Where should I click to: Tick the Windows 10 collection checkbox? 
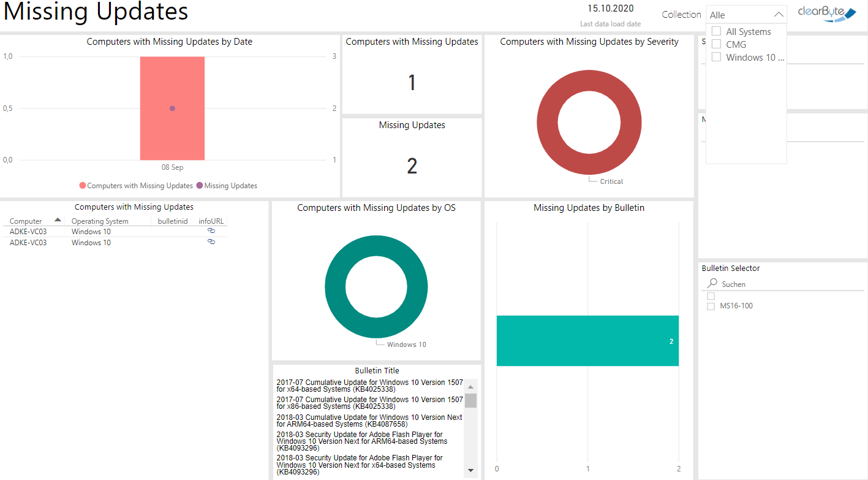tap(716, 57)
